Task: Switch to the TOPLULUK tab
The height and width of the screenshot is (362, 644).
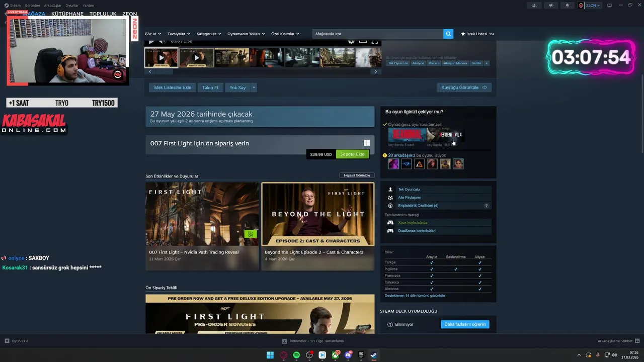Action: 103,14
